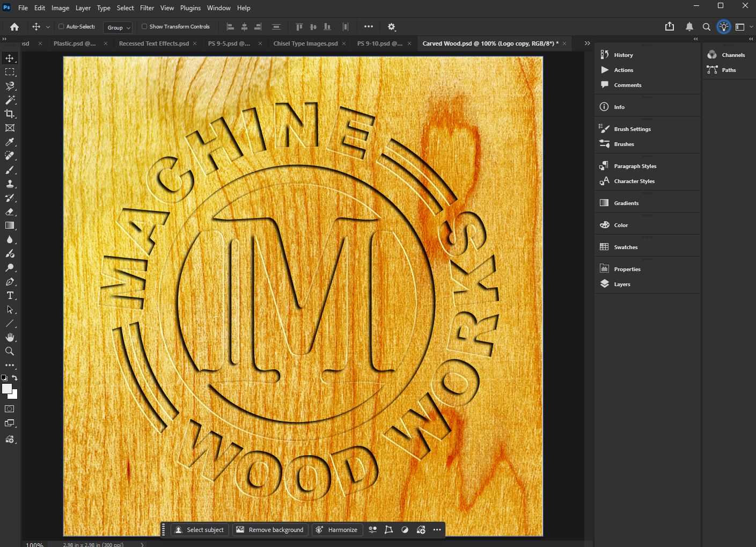The width and height of the screenshot is (756, 547).
Task: Select the Zoom tool in toolbar
Action: click(x=10, y=351)
